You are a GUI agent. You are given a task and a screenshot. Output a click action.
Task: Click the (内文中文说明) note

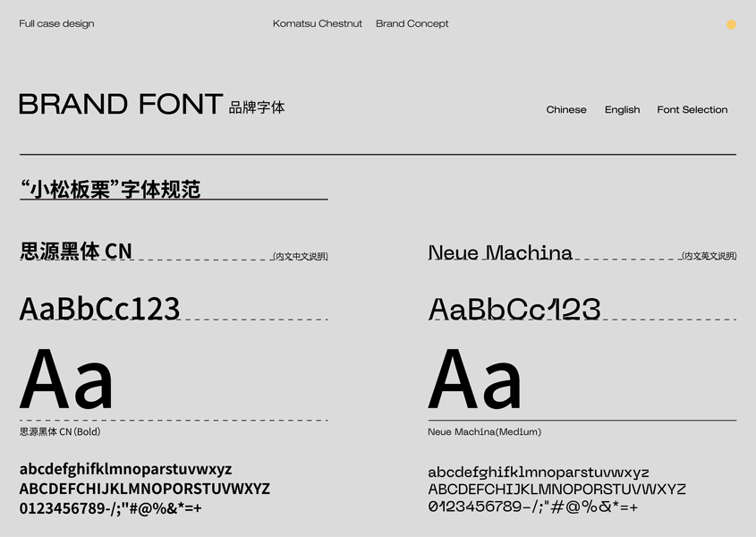click(301, 256)
